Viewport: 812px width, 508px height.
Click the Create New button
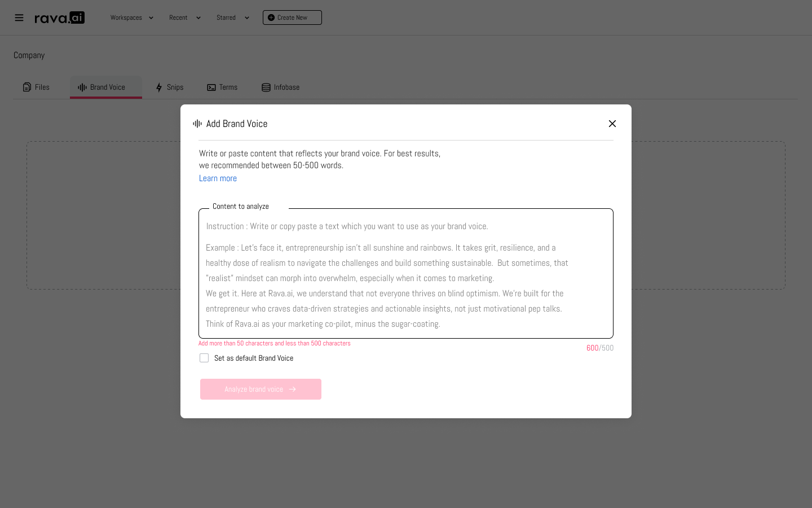pyautogui.click(x=292, y=17)
